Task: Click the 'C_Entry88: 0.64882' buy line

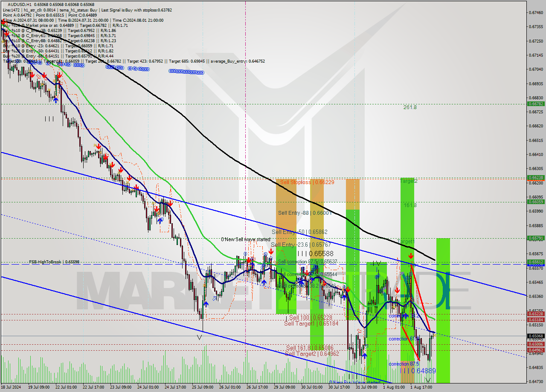Action: pos(59,41)
